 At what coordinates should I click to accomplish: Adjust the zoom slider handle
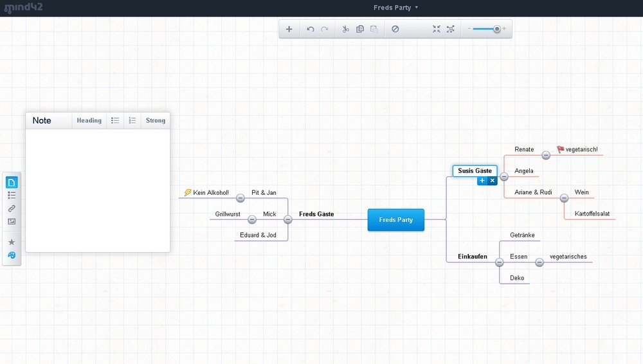tap(497, 29)
